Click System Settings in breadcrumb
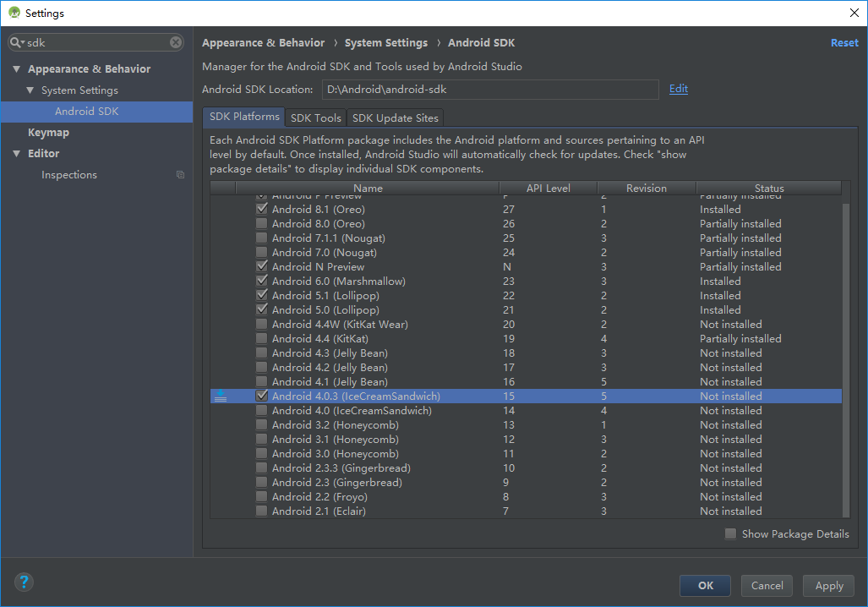 pos(386,42)
